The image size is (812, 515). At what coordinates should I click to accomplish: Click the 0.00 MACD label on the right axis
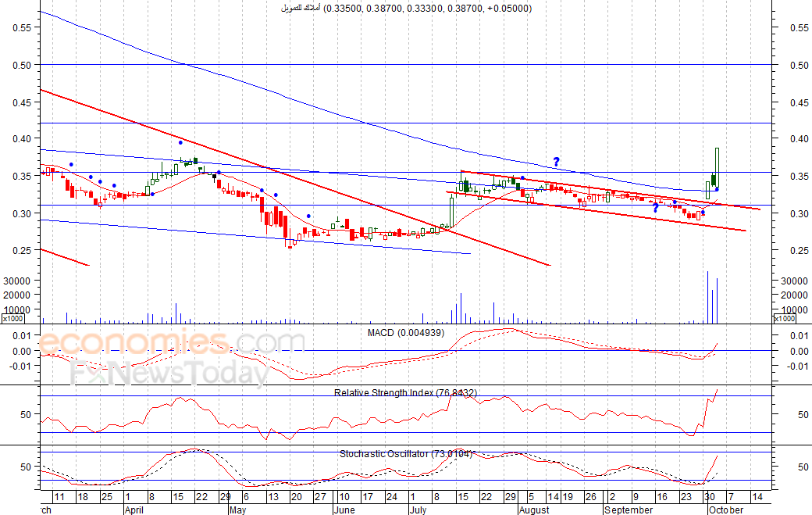click(x=800, y=351)
